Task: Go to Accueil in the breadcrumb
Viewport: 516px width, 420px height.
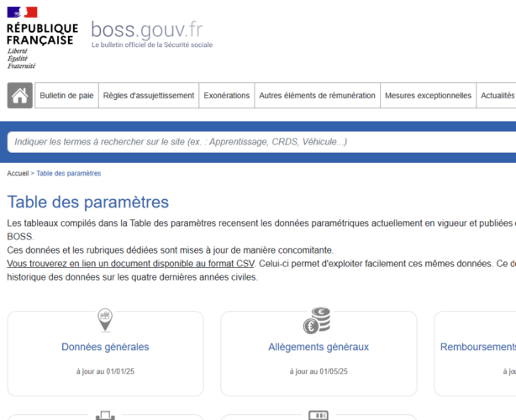Action: 18,173
